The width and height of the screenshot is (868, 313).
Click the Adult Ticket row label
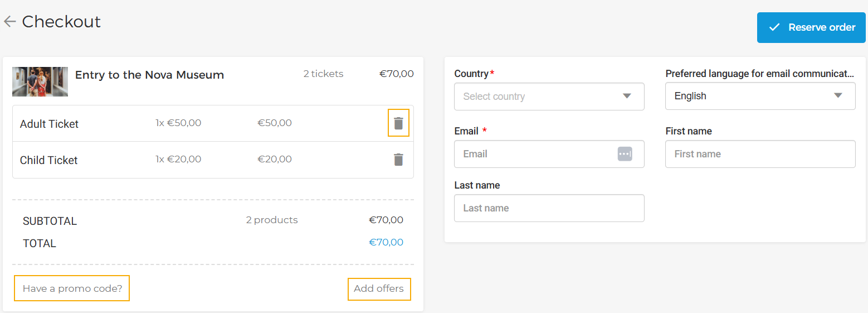point(49,124)
